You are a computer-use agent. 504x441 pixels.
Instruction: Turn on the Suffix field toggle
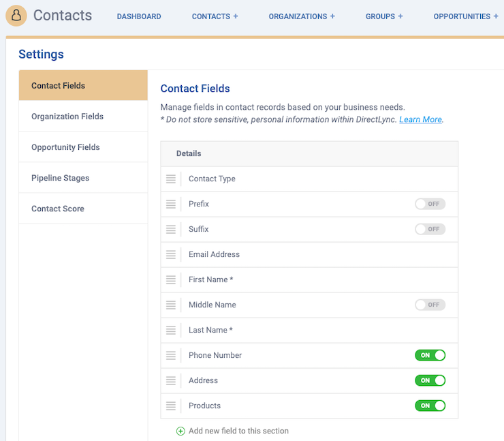point(430,229)
